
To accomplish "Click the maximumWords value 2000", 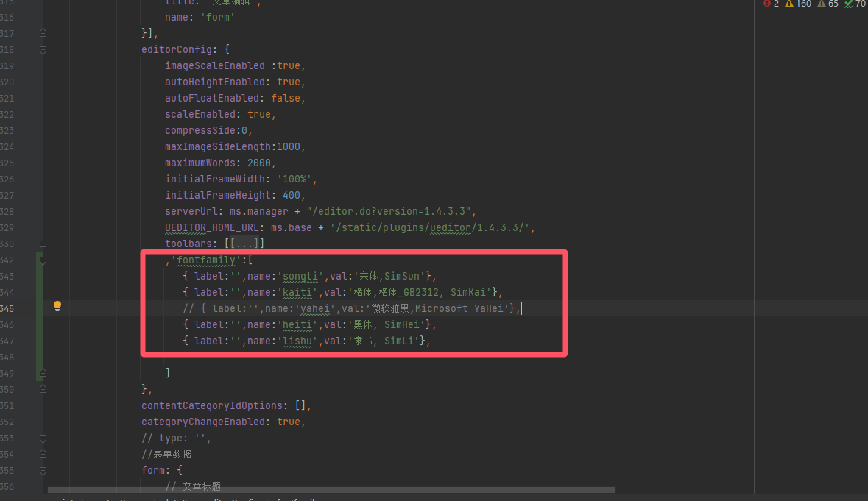I will 258,163.
